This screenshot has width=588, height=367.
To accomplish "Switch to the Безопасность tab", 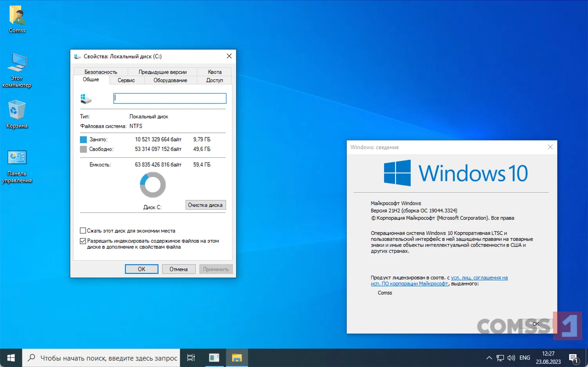I will pos(101,72).
